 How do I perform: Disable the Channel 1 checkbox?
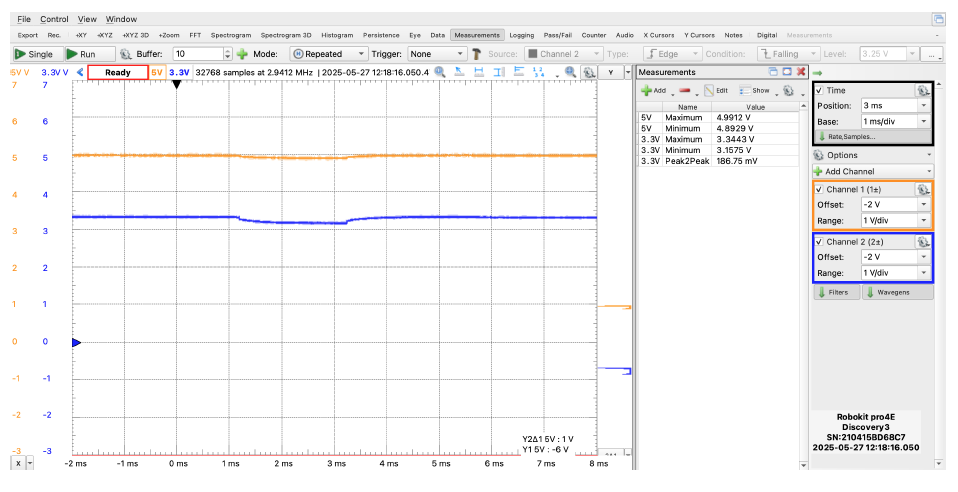819,189
